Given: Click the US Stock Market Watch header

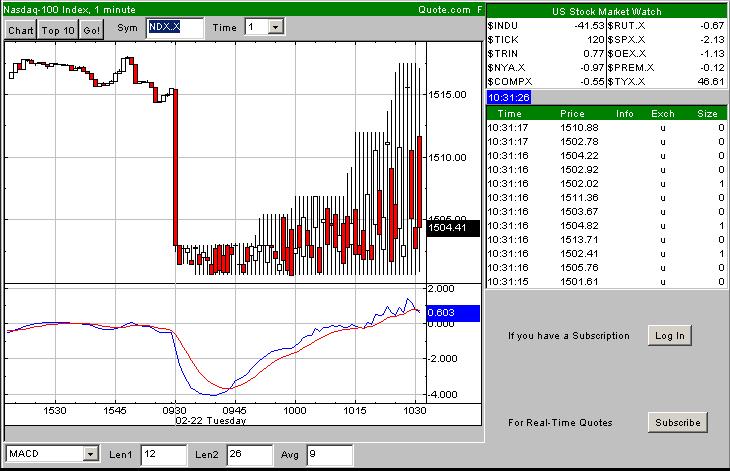Looking at the screenshot, I should (606, 12).
